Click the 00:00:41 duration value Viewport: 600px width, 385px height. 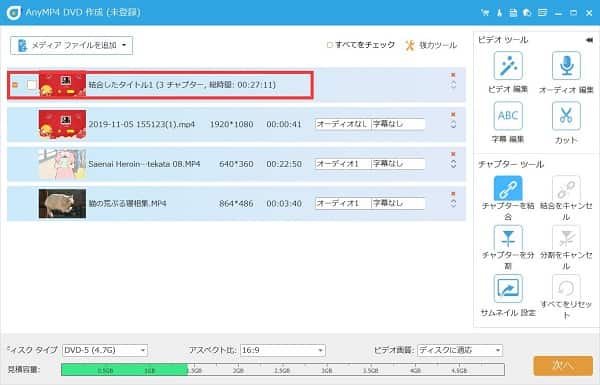284,124
